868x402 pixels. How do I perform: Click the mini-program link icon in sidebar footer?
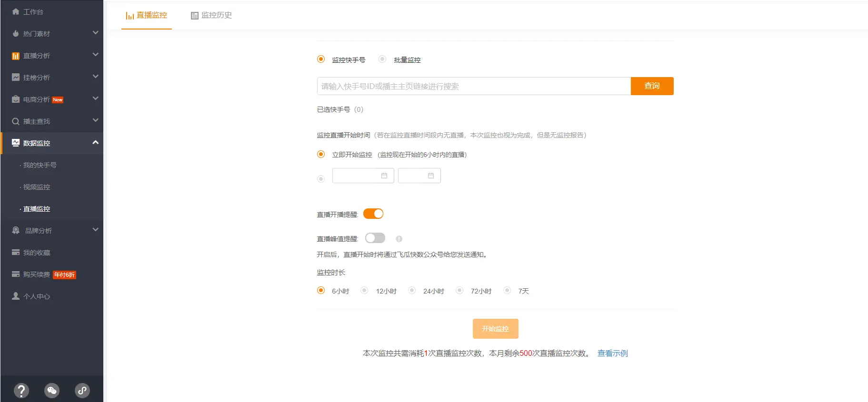point(82,391)
